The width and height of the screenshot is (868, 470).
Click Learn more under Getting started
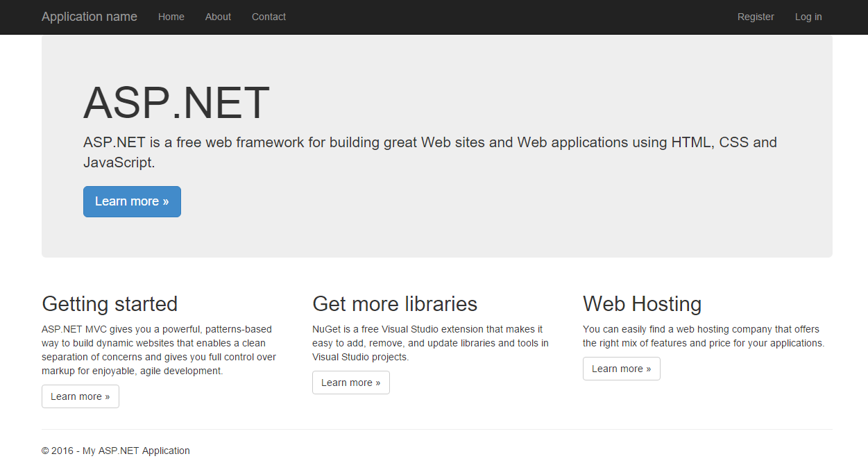pos(80,396)
